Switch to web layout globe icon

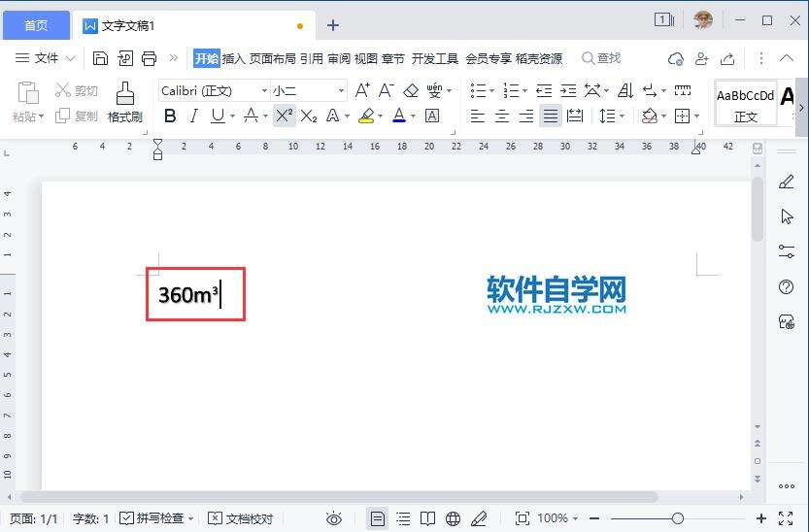[x=453, y=518]
